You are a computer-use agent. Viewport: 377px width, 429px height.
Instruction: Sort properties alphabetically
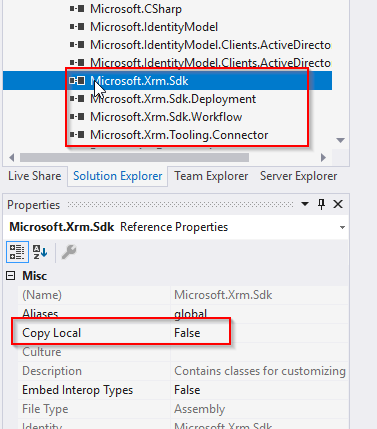coord(40,252)
